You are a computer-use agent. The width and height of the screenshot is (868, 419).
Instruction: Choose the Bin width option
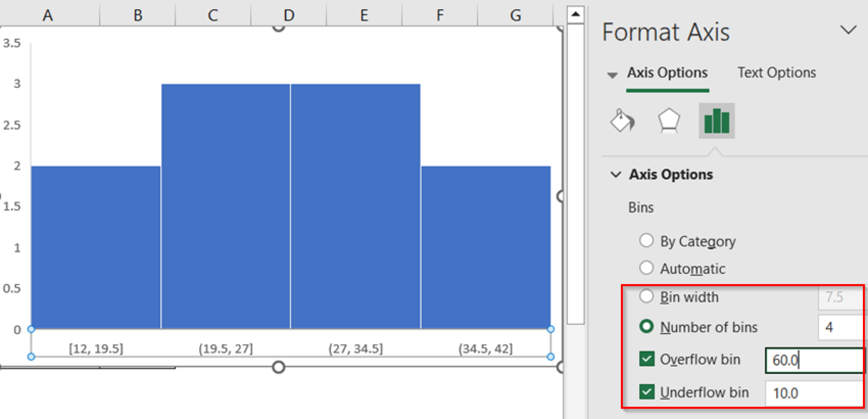(x=647, y=296)
